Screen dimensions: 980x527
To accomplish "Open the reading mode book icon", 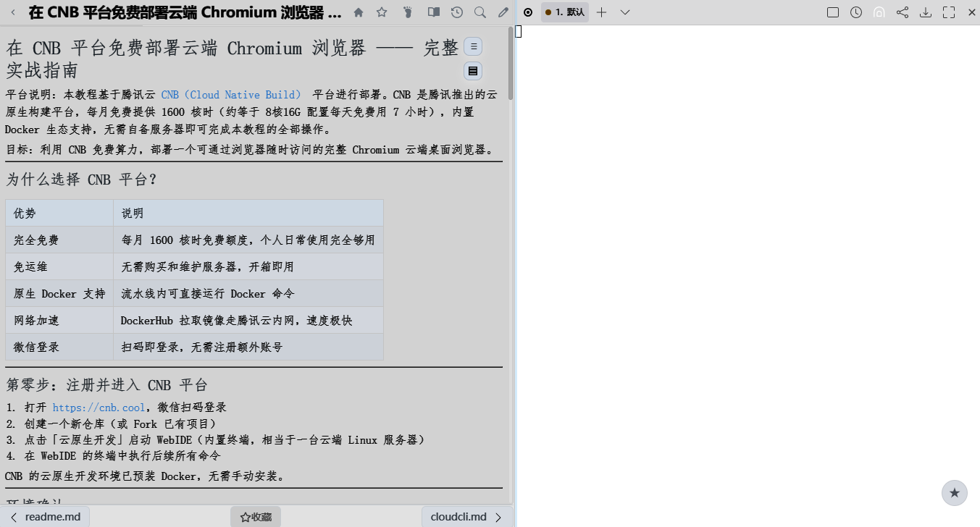I will tap(433, 12).
